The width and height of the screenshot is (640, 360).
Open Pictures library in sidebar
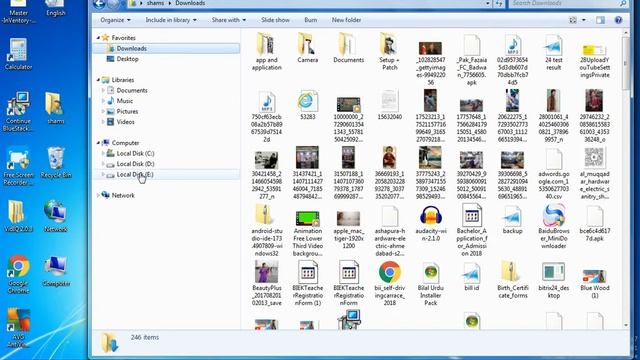(127, 111)
